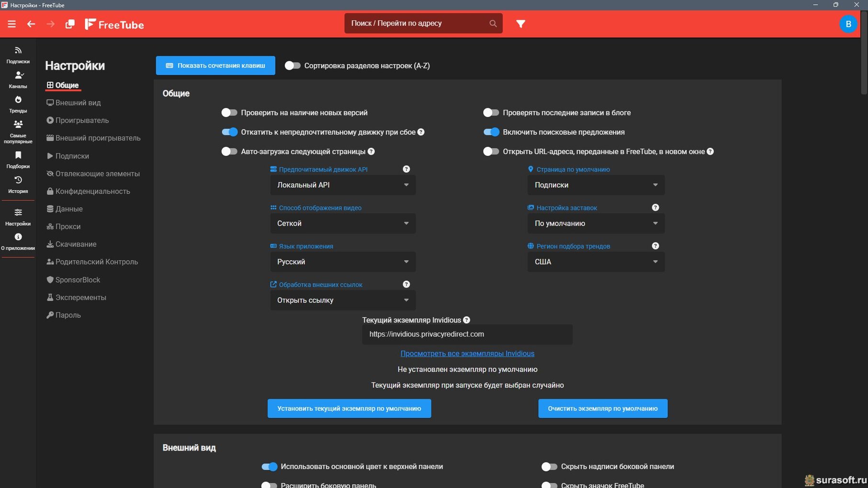Show help for Настройка заставок
The width and height of the screenshot is (868, 488).
[655, 208]
